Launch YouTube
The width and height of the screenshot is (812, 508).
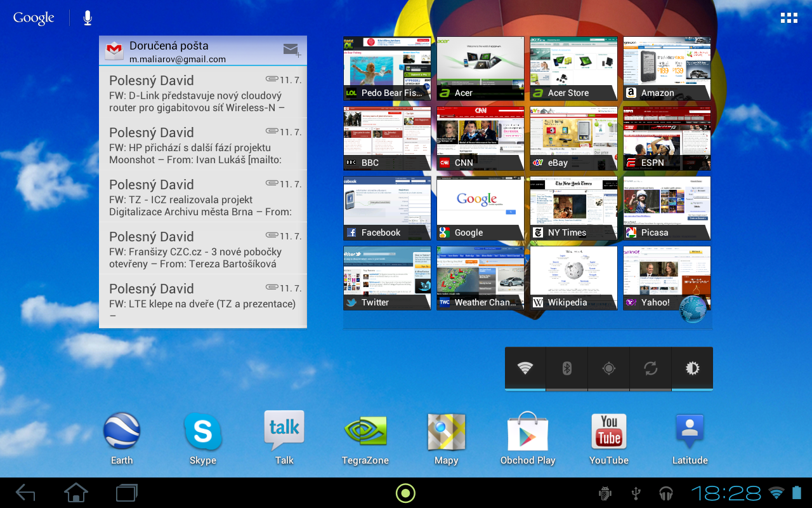[x=608, y=431]
